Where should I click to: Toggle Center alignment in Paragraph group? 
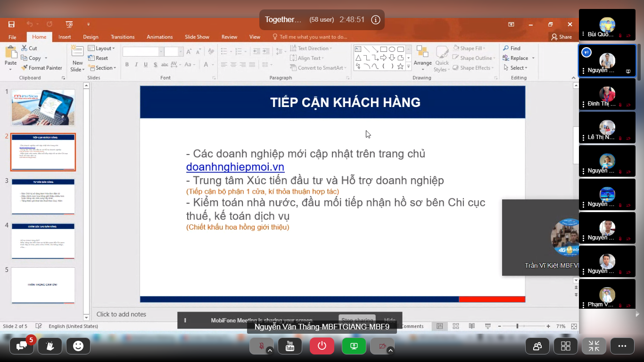233,65
